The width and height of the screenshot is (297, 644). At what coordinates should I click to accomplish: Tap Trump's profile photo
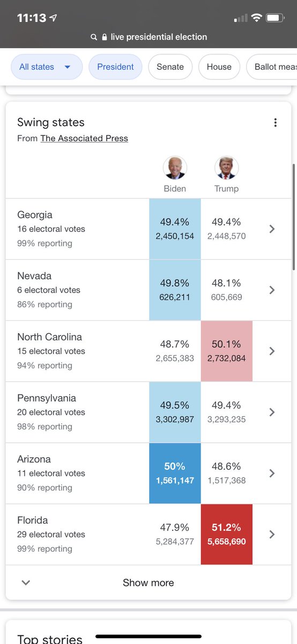pos(226,168)
